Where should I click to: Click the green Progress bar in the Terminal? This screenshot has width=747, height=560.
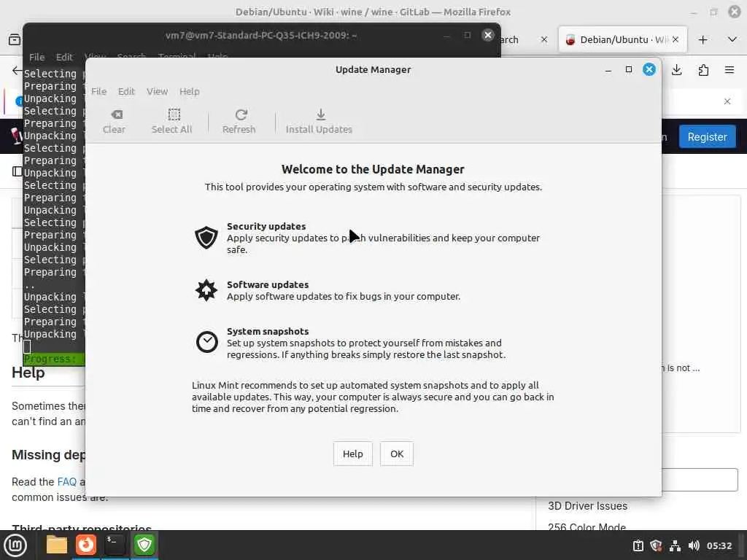point(54,359)
